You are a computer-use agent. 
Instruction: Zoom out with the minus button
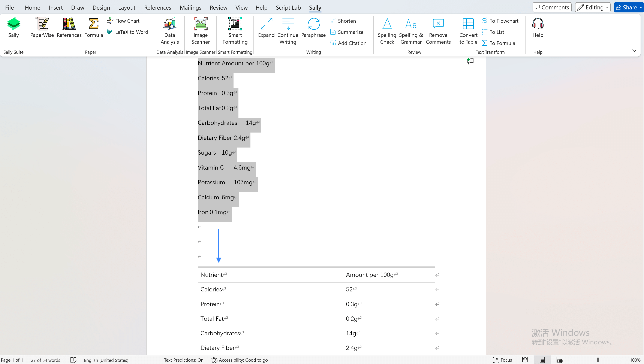click(x=572, y=360)
